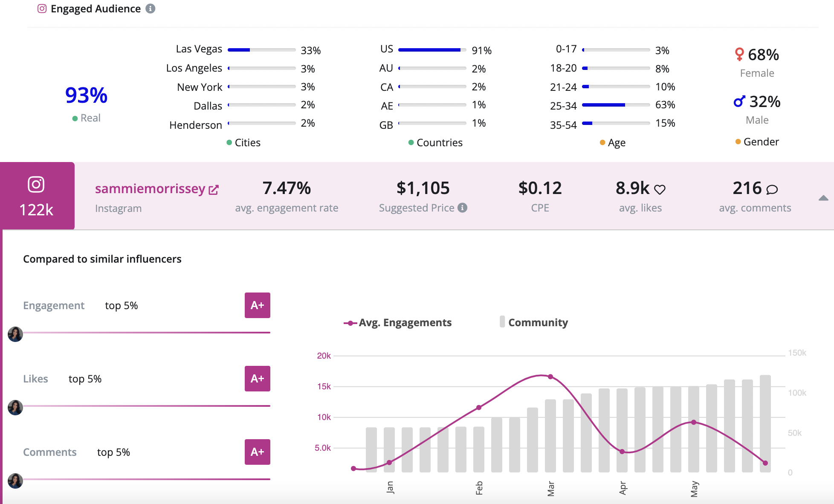Viewport: 834px width, 504px height.
Task: Open the external link icon next to sammiemorrissey
Action: [x=214, y=190]
